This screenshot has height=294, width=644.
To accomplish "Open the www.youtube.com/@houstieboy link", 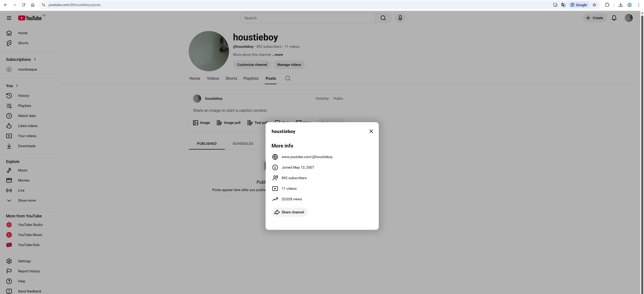I will (307, 157).
